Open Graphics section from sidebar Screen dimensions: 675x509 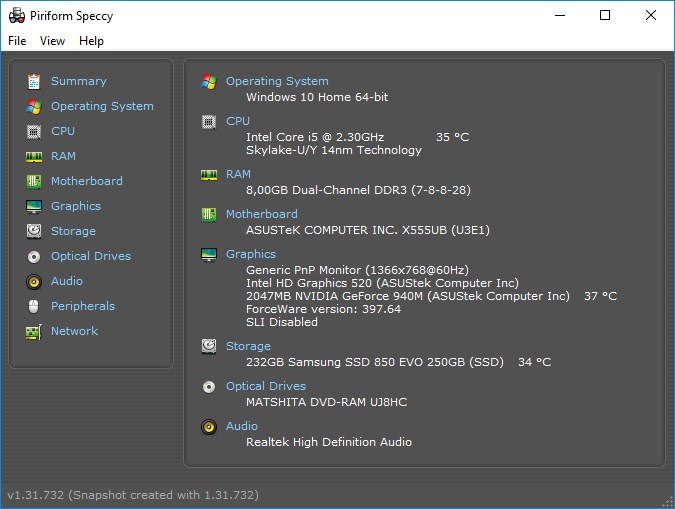76,206
